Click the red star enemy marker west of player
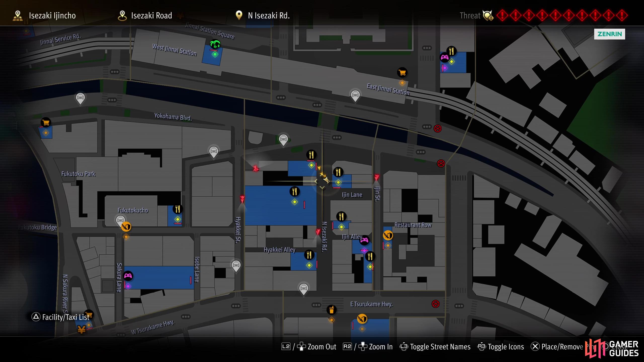Viewport: 644px width, 362px height. (256, 168)
